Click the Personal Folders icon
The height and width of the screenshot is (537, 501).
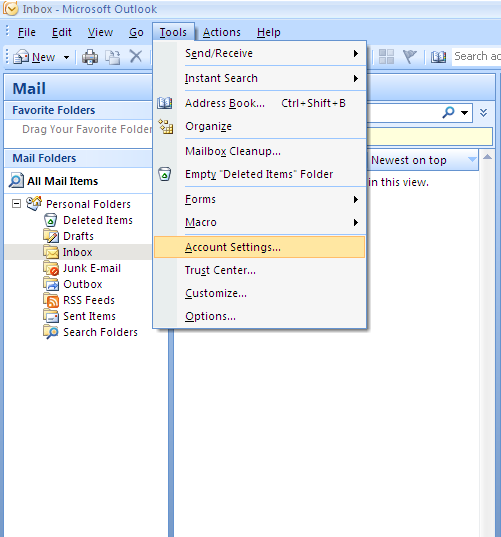[x=34, y=203]
